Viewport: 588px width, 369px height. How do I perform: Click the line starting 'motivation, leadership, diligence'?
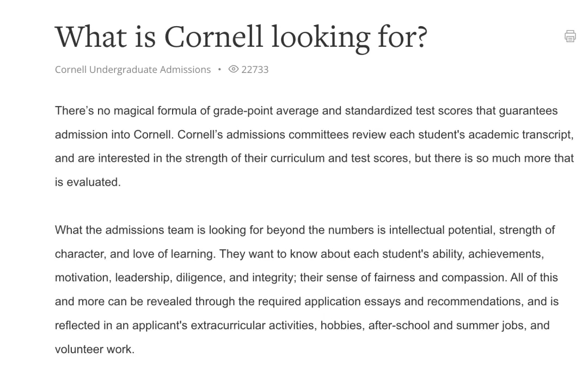tap(306, 278)
